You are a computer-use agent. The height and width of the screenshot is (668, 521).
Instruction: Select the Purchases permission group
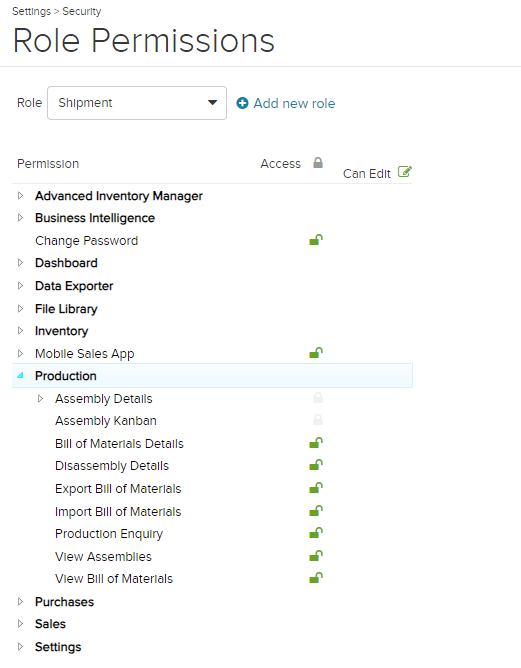[64, 602]
